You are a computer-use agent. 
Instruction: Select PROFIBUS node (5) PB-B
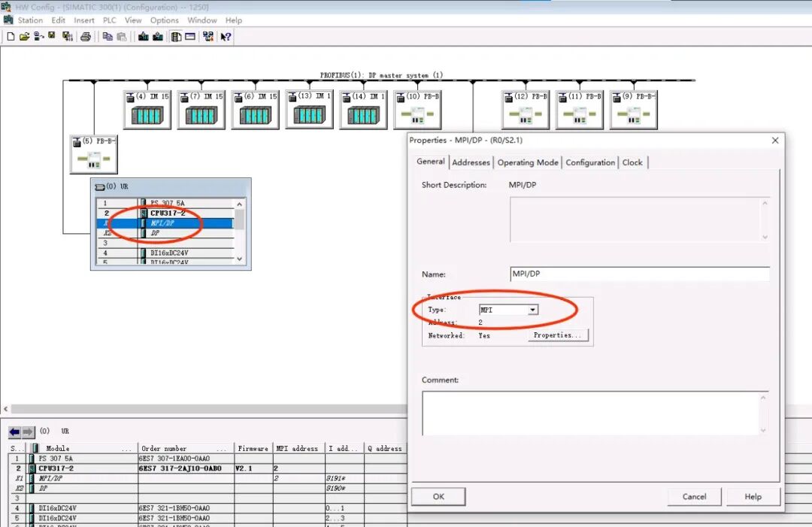[94, 154]
